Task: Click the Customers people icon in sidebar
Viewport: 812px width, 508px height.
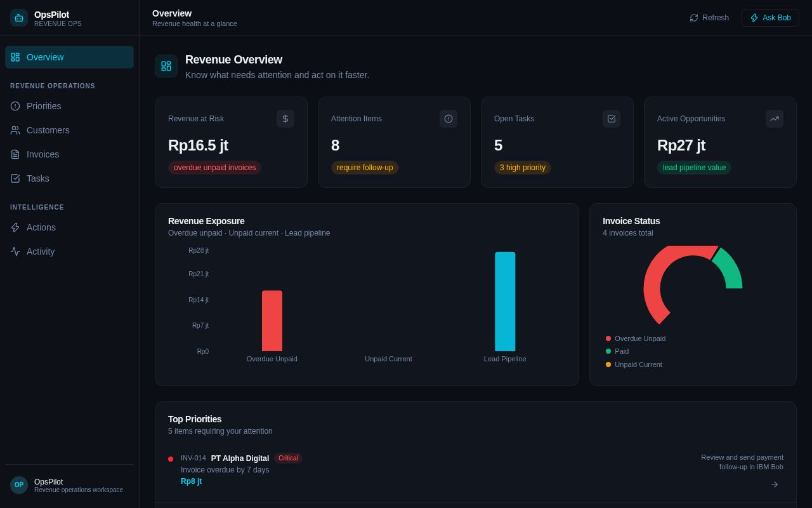Action: point(15,130)
